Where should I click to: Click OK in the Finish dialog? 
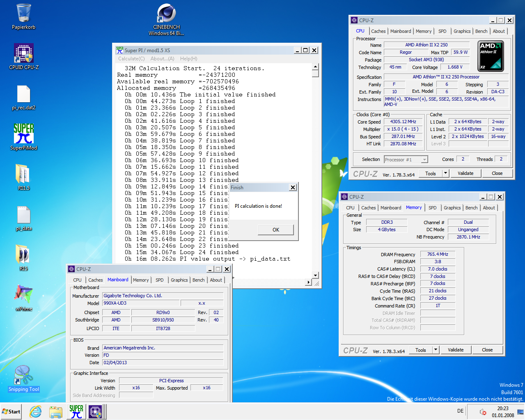coord(276,230)
